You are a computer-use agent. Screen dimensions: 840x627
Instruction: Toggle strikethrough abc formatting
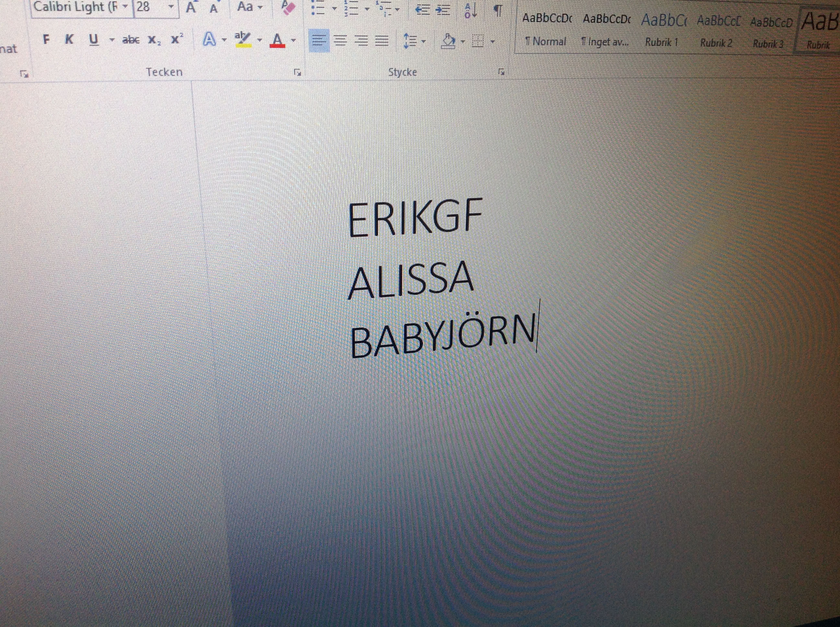click(x=131, y=40)
